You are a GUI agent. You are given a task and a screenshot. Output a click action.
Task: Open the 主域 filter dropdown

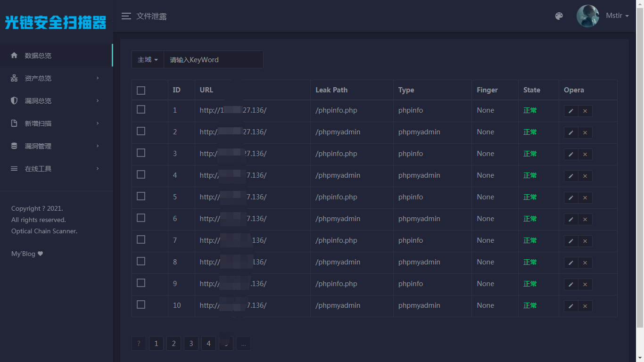click(148, 59)
